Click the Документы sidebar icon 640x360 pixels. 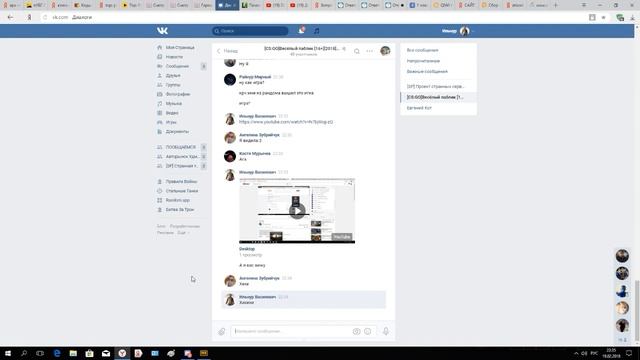tap(160, 132)
